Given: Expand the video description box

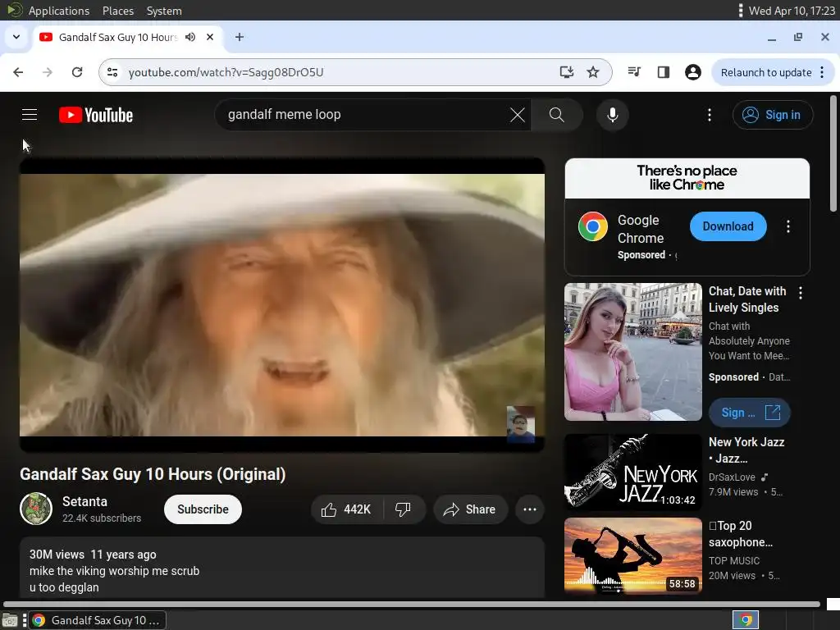Looking at the screenshot, I should point(282,568).
